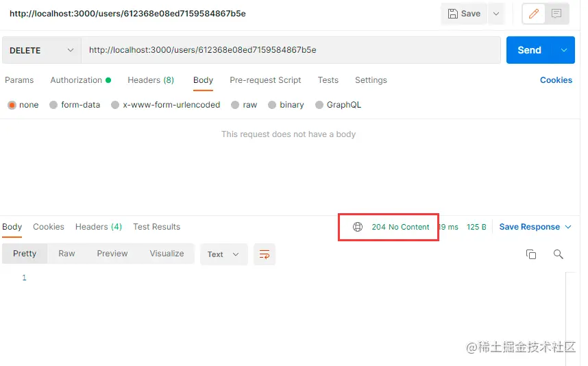
Task: Click the request title at top
Action: coord(127,14)
